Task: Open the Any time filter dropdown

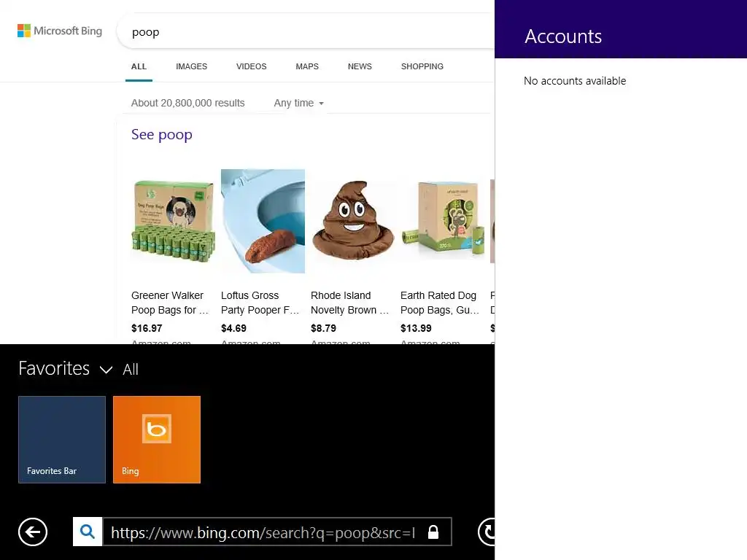Action: (298, 103)
